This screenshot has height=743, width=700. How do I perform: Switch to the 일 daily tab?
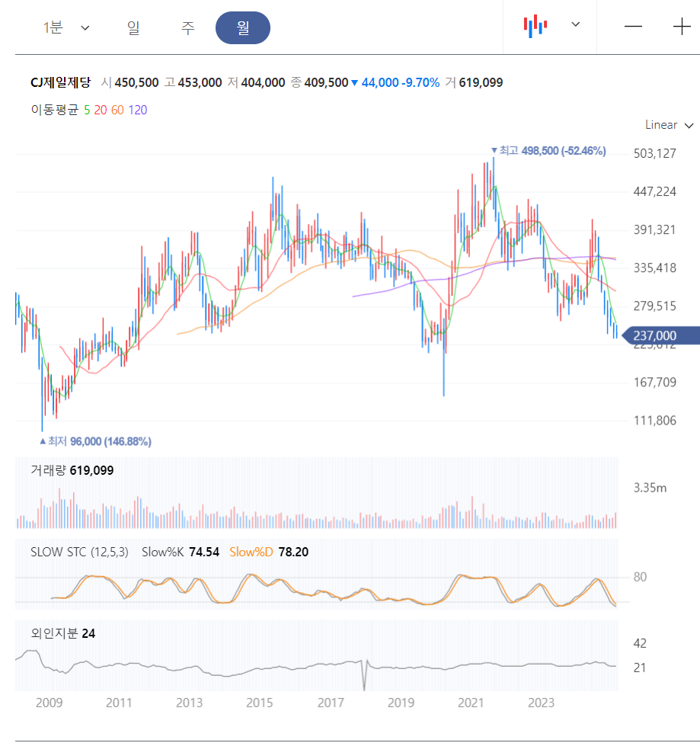tap(133, 28)
